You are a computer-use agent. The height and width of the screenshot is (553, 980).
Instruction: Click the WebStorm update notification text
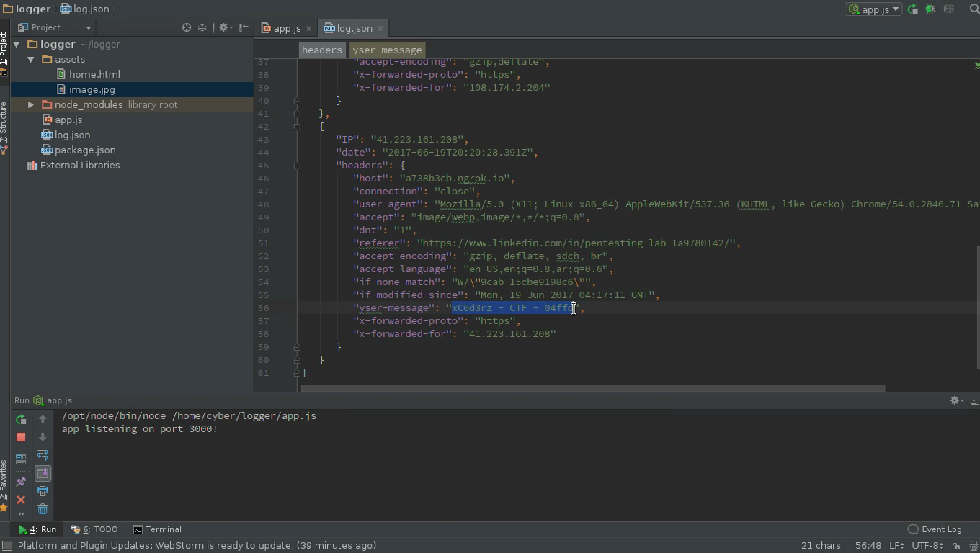(x=197, y=546)
